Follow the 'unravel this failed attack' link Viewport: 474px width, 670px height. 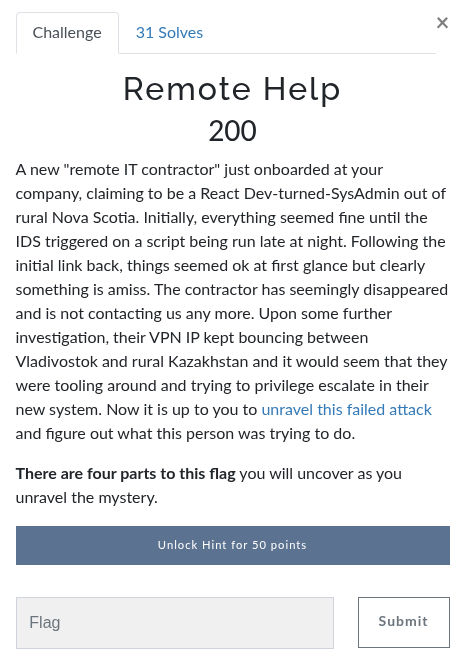click(346, 410)
